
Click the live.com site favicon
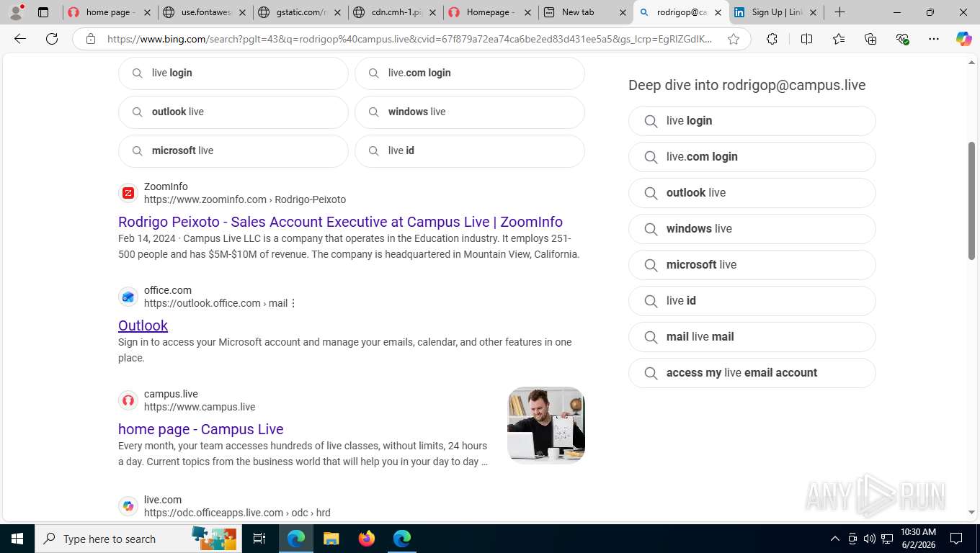(128, 506)
